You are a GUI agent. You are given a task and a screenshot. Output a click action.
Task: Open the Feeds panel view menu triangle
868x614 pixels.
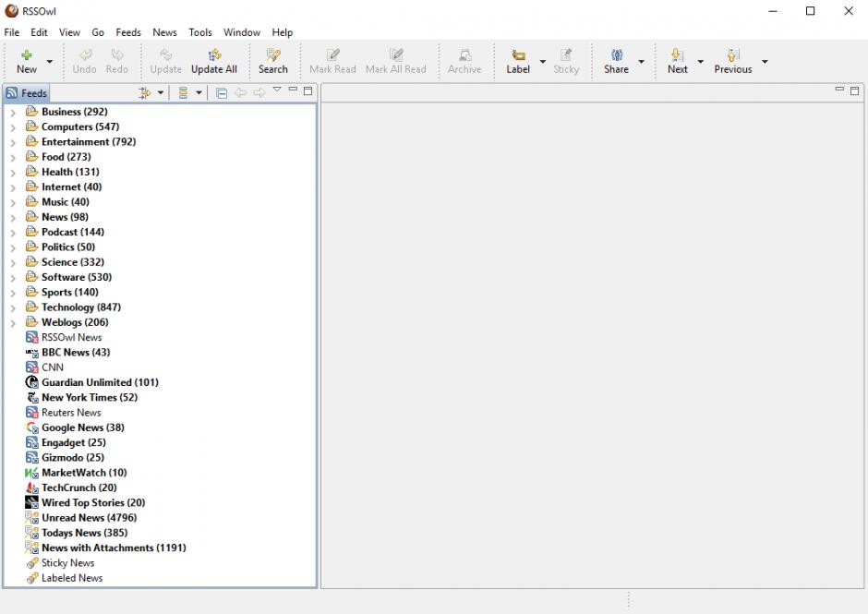coord(277,90)
